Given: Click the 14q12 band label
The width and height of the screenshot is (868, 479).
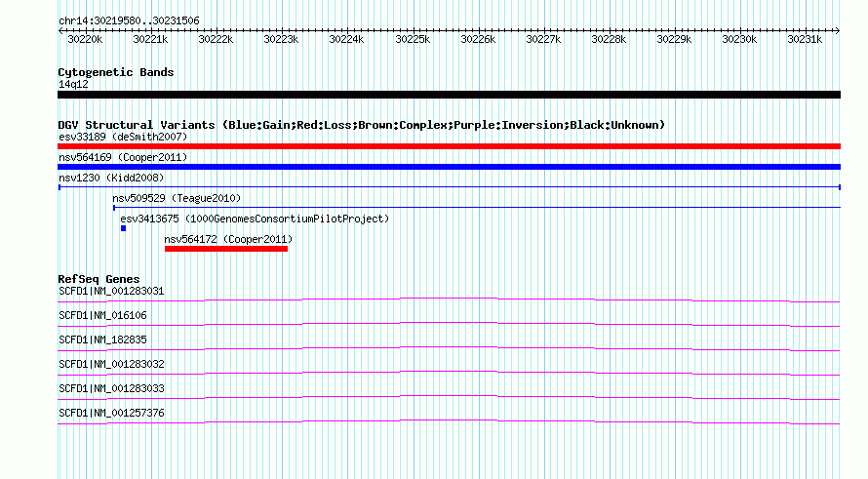Looking at the screenshot, I should pyautogui.click(x=73, y=84).
